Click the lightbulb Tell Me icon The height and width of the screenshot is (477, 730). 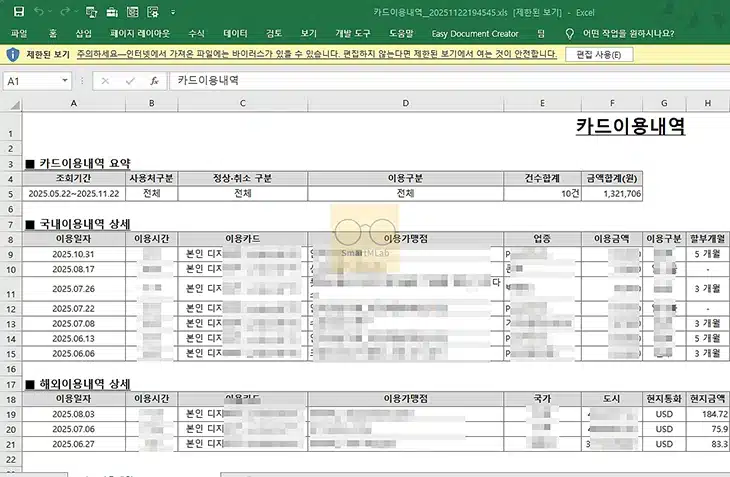(x=569, y=34)
